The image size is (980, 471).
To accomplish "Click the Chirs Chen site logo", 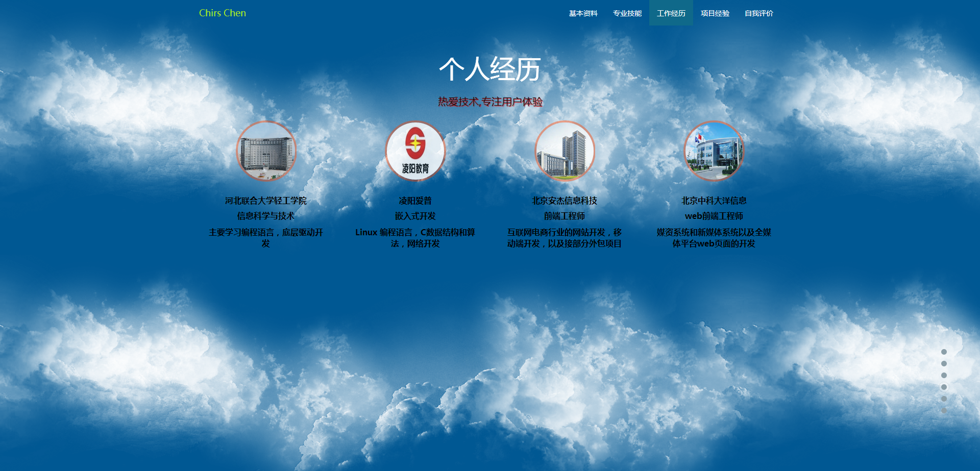I will [223, 13].
